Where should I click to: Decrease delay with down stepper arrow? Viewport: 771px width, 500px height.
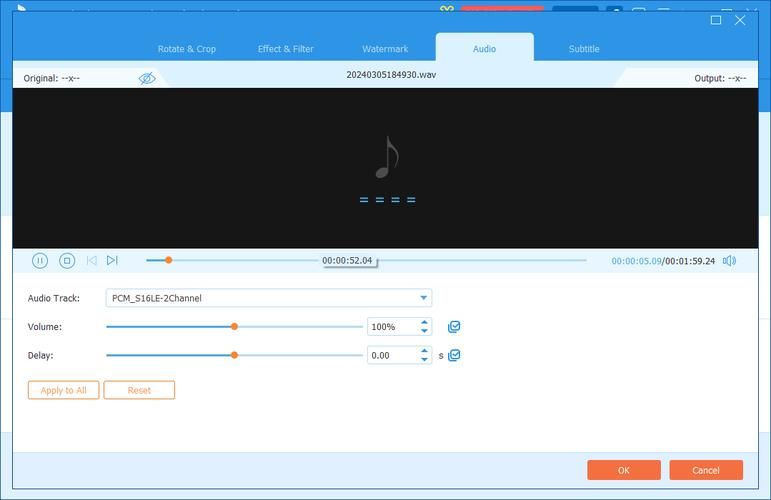[x=425, y=360]
